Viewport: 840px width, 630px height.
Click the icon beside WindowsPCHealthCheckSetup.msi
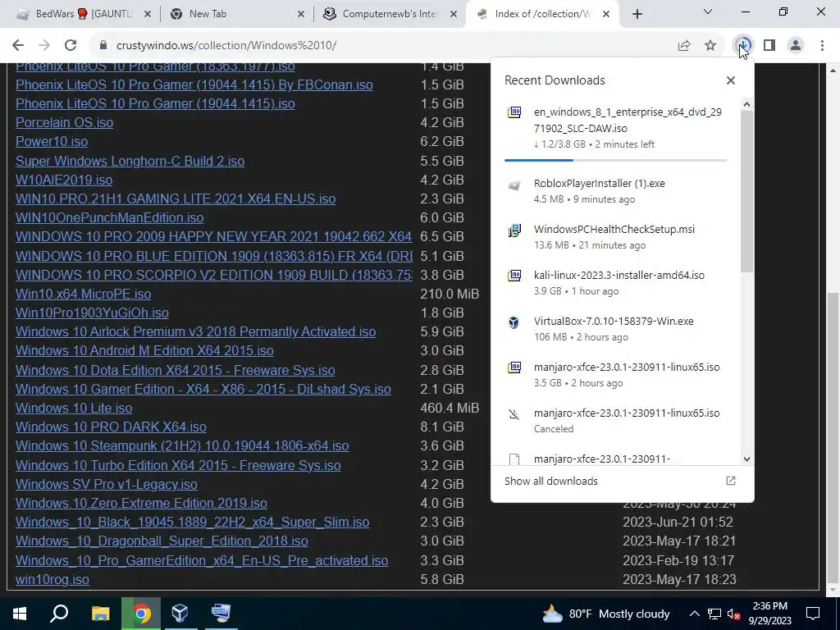coord(514,231)
